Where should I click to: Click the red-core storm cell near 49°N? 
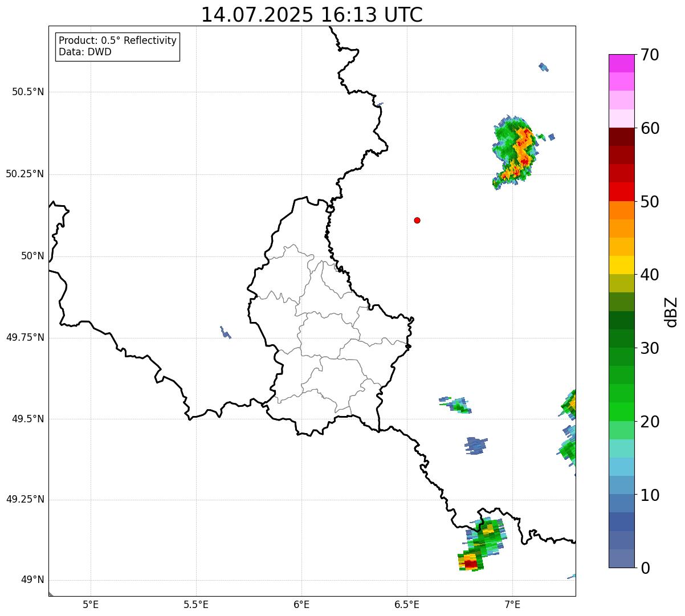coord(471,562)
